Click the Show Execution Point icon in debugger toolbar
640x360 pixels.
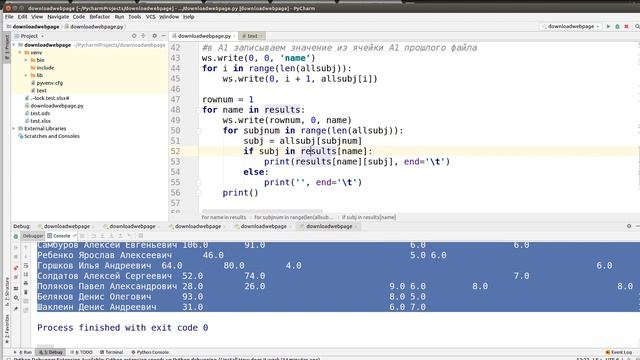(x=82, y=236)
